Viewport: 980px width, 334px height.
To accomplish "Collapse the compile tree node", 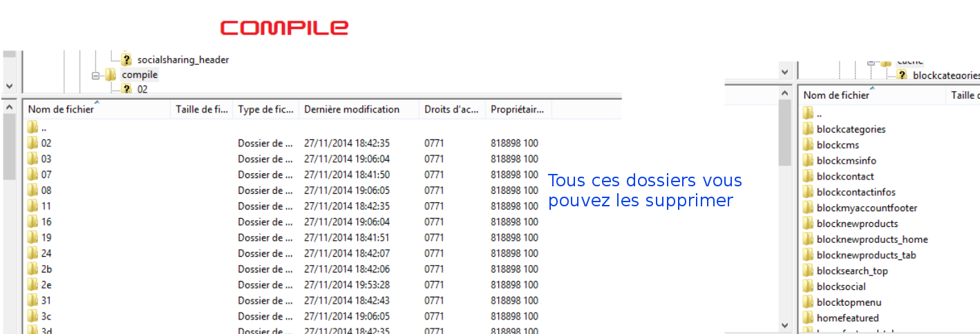I will [95, 75].
